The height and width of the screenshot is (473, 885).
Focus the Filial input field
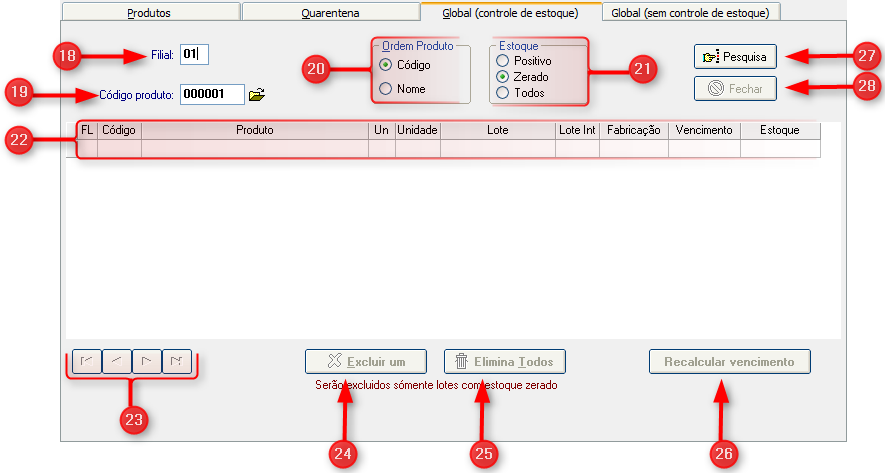pyautogui.click(x=194, y=54)
